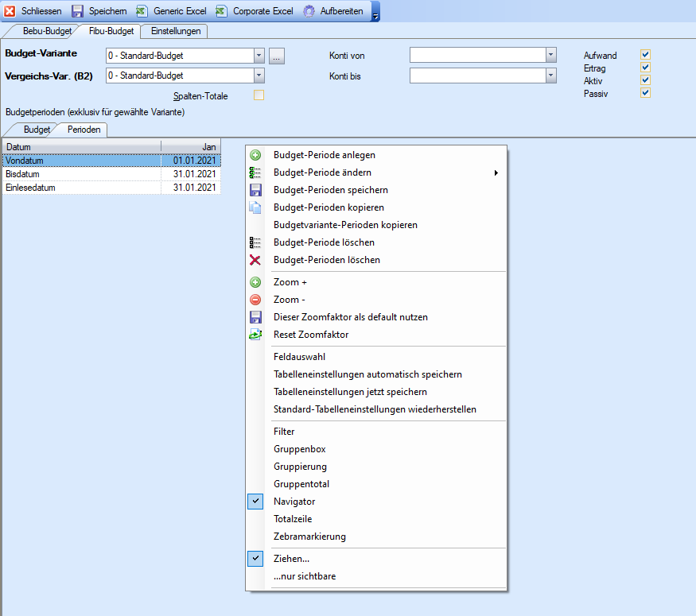Viewport: 696px width, 616px height.
Task: Disable the Ertrag checkbox
Action: pos(646,68)
